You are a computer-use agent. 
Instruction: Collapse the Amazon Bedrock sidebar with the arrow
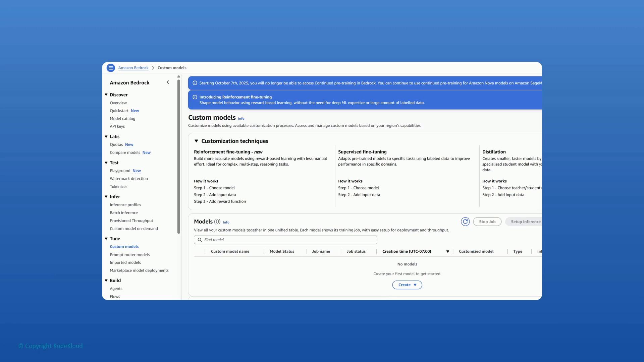(x=168, y=82)
